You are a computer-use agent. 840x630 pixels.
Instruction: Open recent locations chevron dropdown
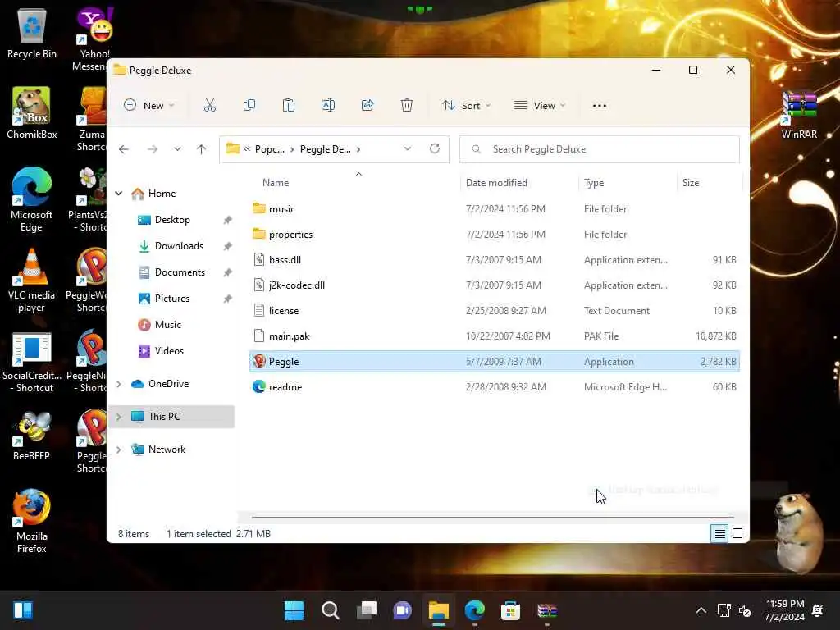point(177,149)
